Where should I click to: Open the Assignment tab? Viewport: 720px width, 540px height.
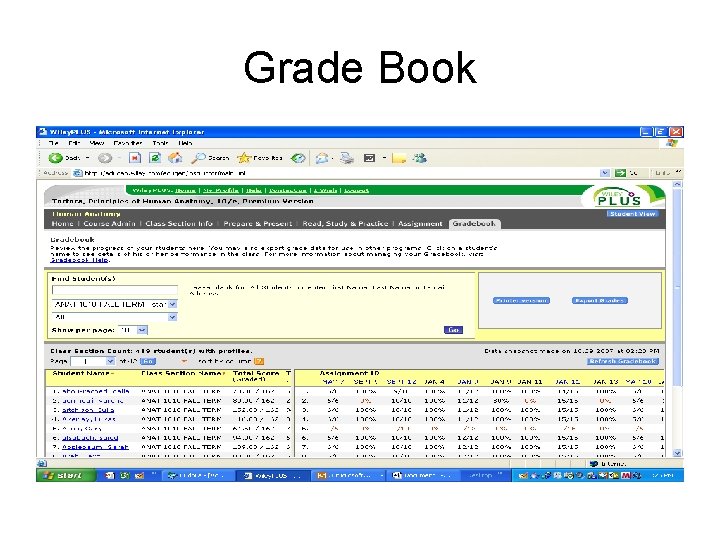click(x=420, y=224)
